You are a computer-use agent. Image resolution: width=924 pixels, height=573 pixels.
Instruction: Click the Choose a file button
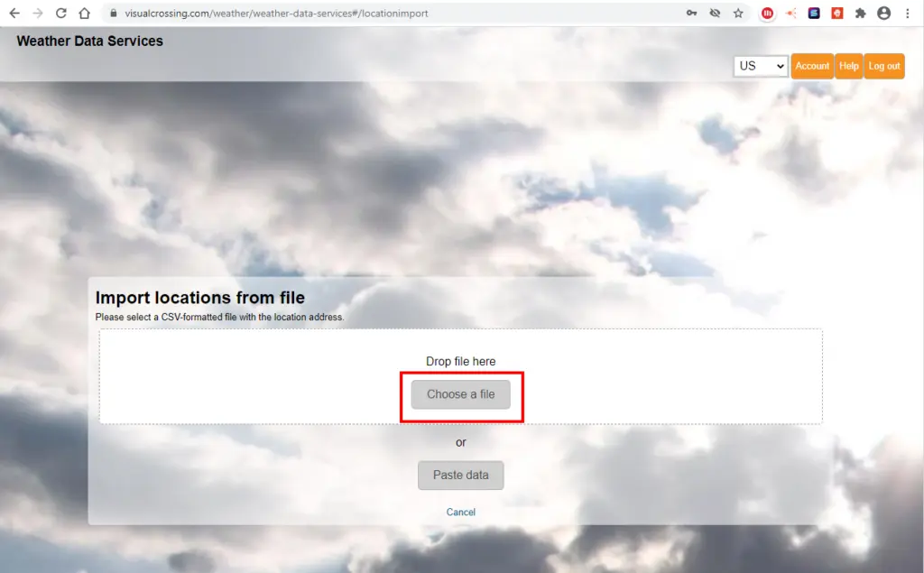click(x=460, y=394)
